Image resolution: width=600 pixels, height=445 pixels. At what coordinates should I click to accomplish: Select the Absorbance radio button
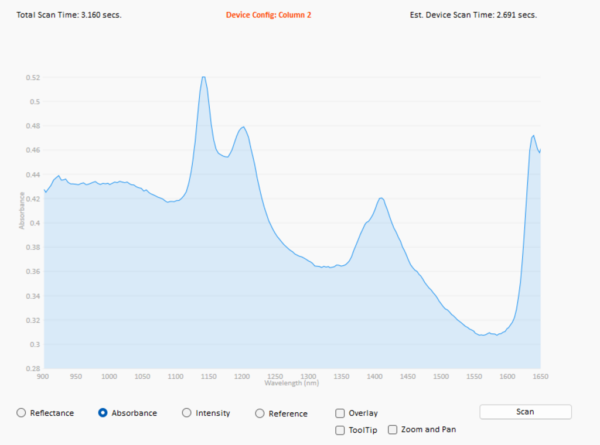(103, 412)
